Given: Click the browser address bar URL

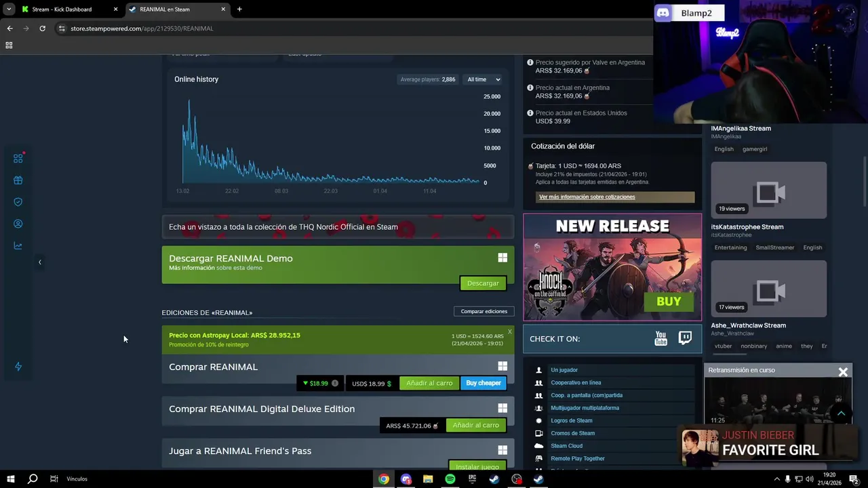Looking at the screenshot, I should tap(142, 28).
